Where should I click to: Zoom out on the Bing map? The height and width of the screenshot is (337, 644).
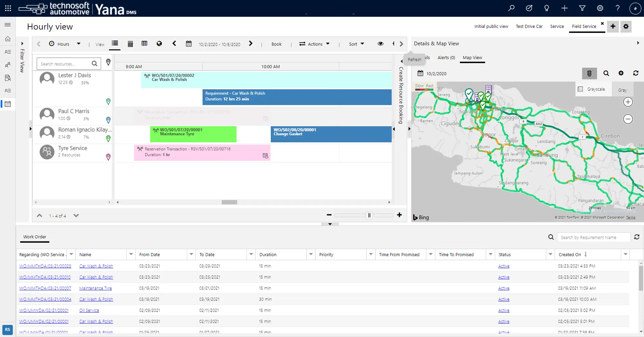(x=628, y=119)
